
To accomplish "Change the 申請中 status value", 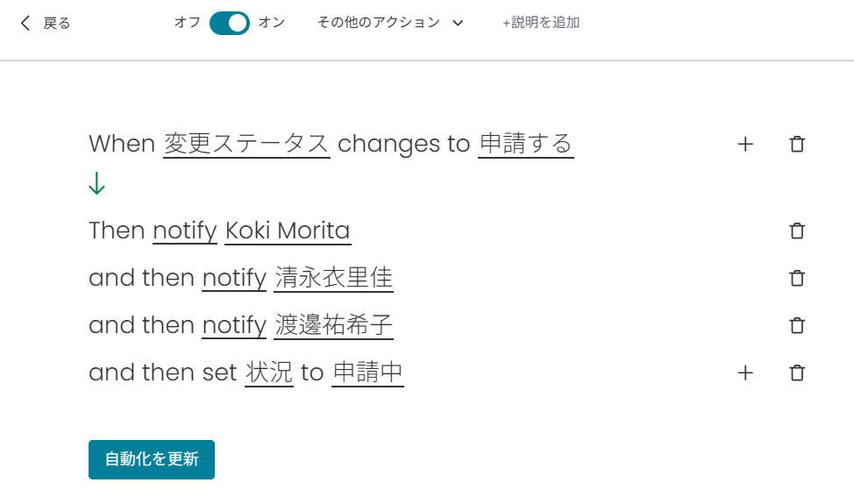I will [x=367, y=373].
